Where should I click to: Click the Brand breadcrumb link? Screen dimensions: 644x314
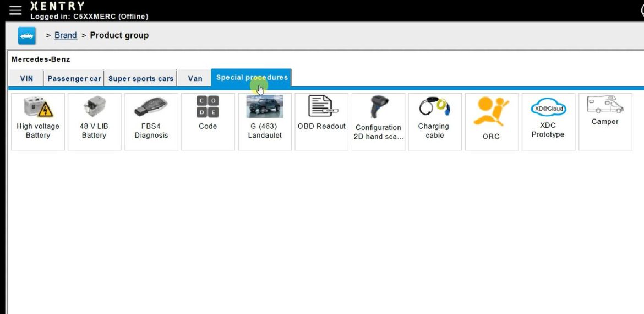tap(66, 35)
